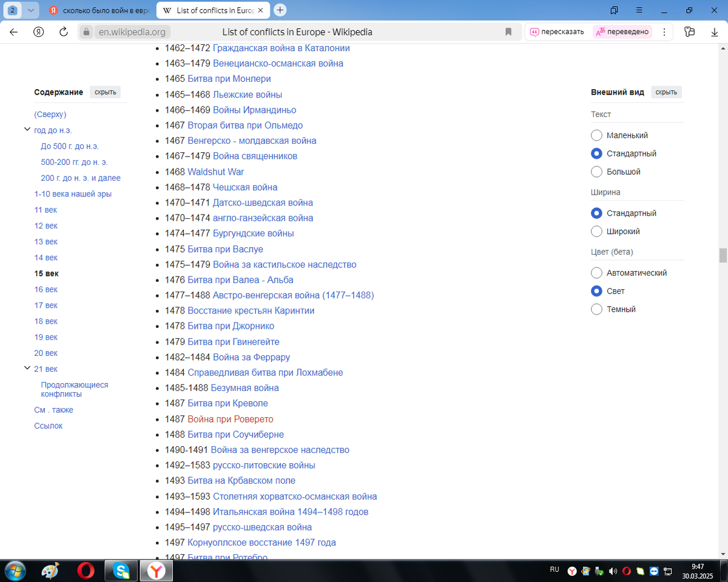Launch Paint from the taskbar
This screenshot has height=582, width=728.
51,571
